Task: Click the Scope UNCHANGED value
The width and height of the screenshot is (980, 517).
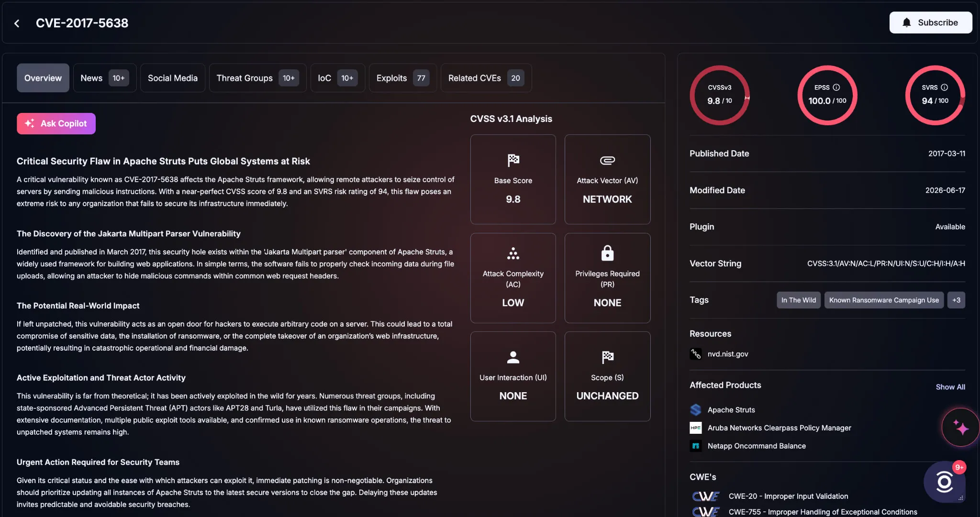Action: click(x=607, y=396)
